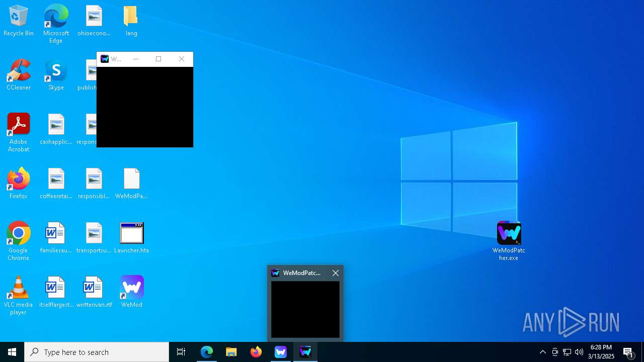Open the Recycle Bin desktop icon
This screenshot has width=644, height=362.
[19, 21]
